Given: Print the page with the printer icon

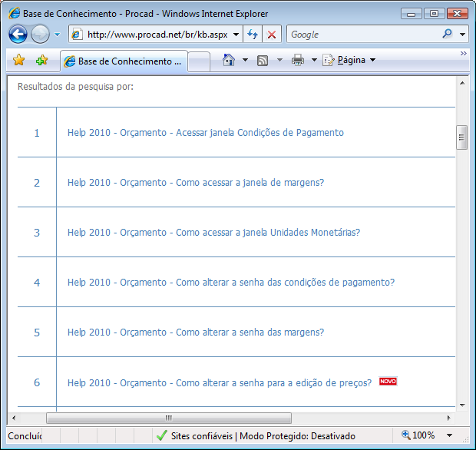Looking at the screenshot, I should (x=298, y=61).
